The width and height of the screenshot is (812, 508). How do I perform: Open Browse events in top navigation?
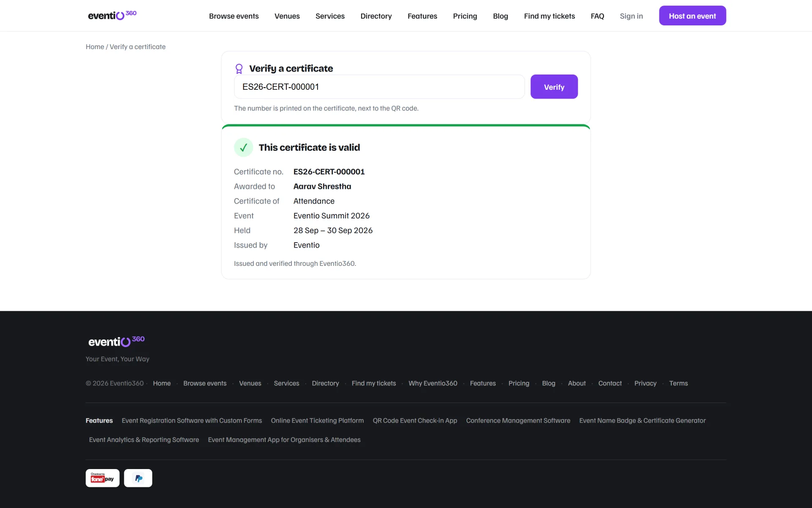pos(234,16)
